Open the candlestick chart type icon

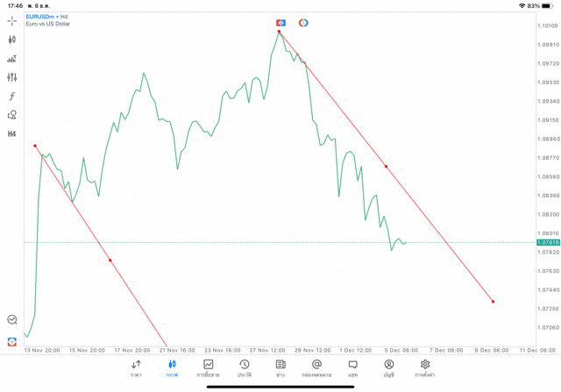pos(12,39)
